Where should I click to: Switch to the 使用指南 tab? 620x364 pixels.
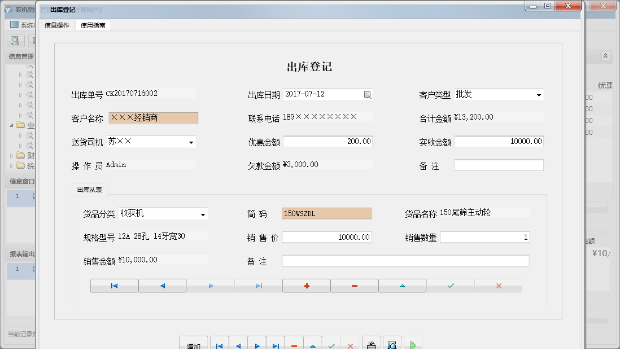point(92,25)
